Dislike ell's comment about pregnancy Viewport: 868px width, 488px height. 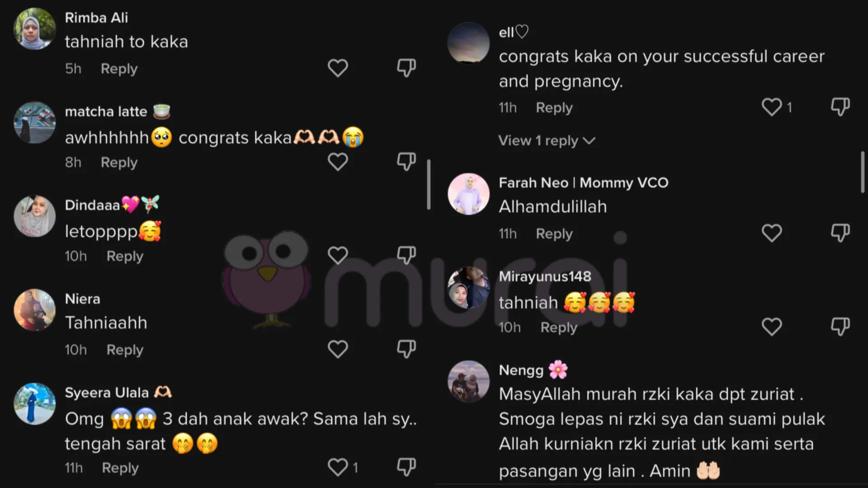pos(840,108)
